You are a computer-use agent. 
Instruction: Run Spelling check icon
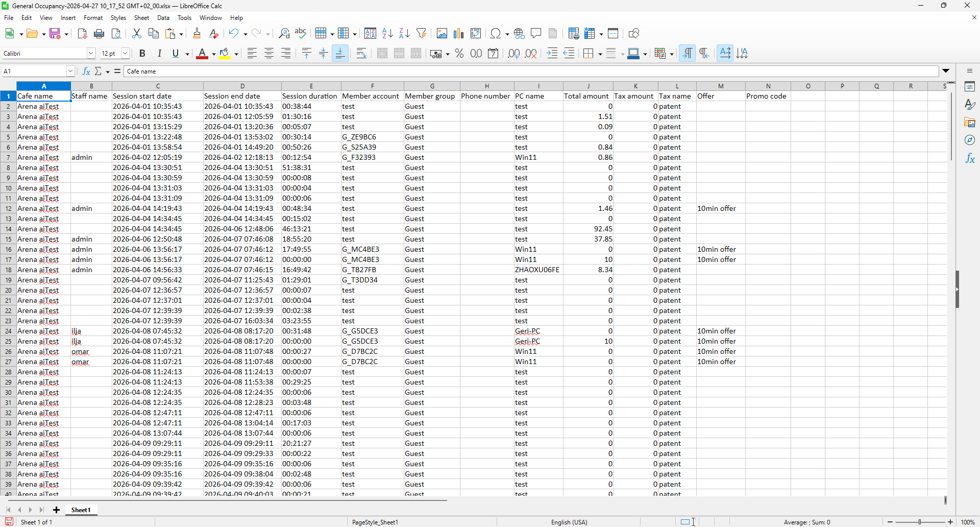(301, 34)
